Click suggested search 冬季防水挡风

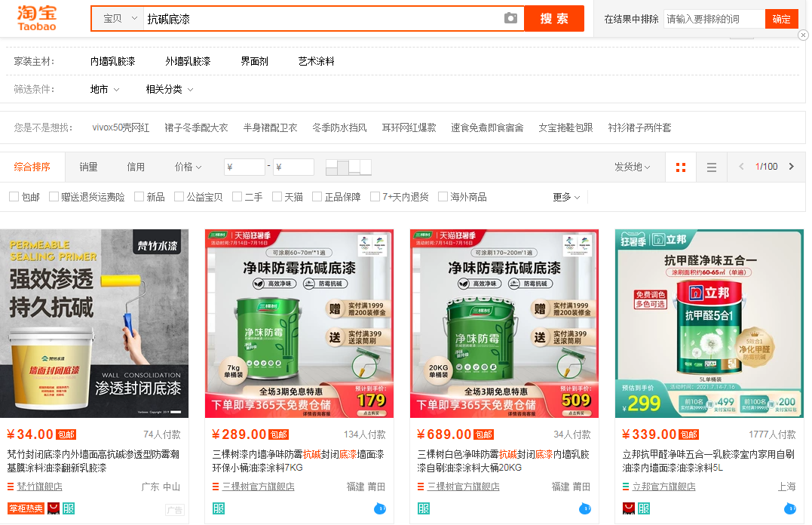(x=340, y=128)
